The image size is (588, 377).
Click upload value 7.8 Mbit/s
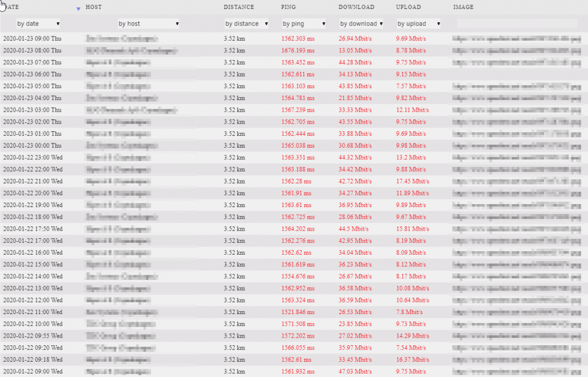point(409,312)
